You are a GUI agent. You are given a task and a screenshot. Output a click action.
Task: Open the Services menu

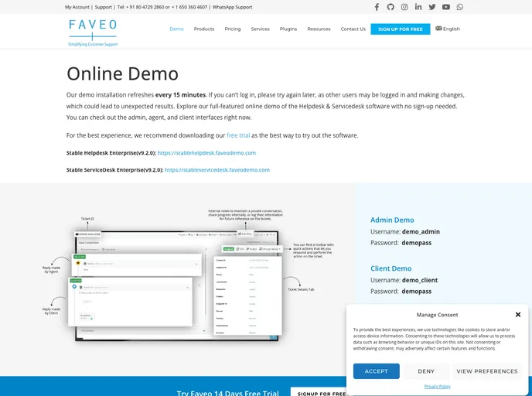[x=261, y=29]
